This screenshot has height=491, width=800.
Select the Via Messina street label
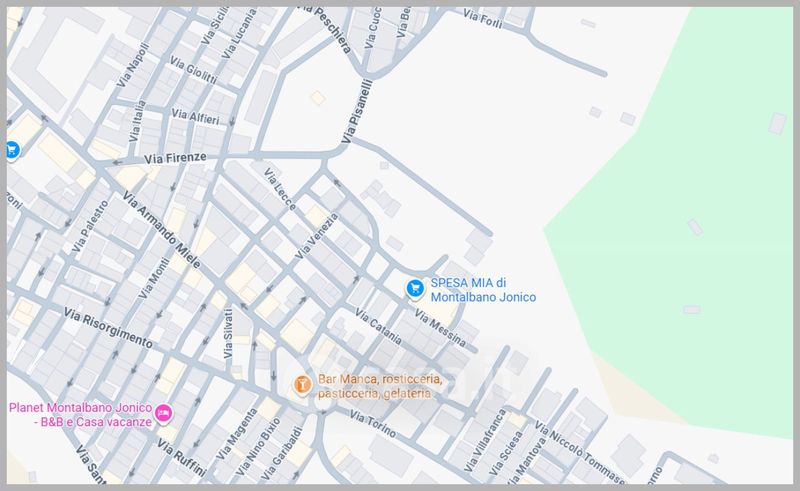[440, 330]
